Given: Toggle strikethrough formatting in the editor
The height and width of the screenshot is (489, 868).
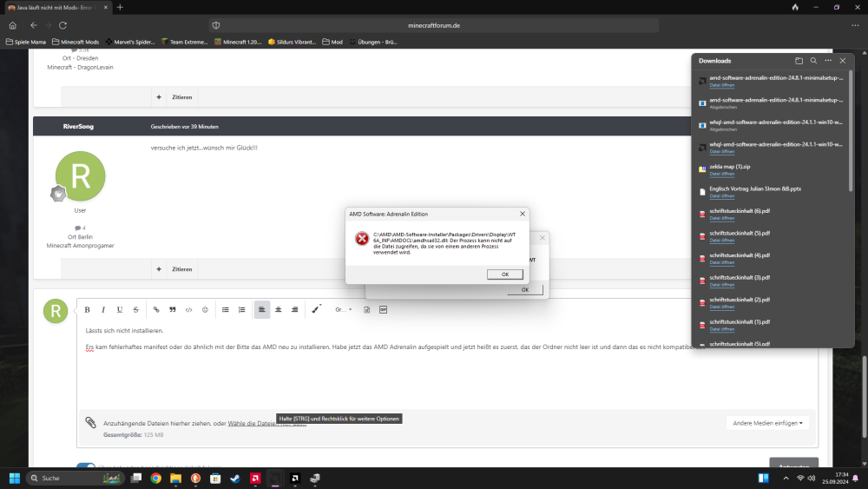Looking at the screenshot, I should point(135,309).
